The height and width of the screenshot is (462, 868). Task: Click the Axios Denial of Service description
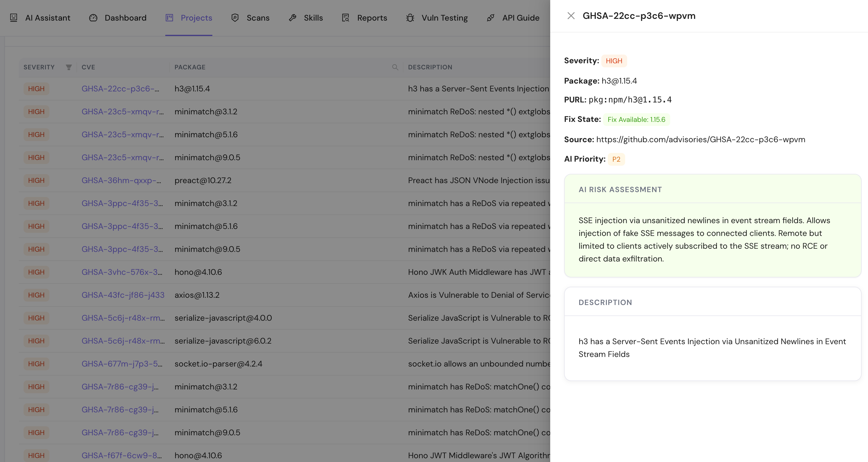click(479, 295)
